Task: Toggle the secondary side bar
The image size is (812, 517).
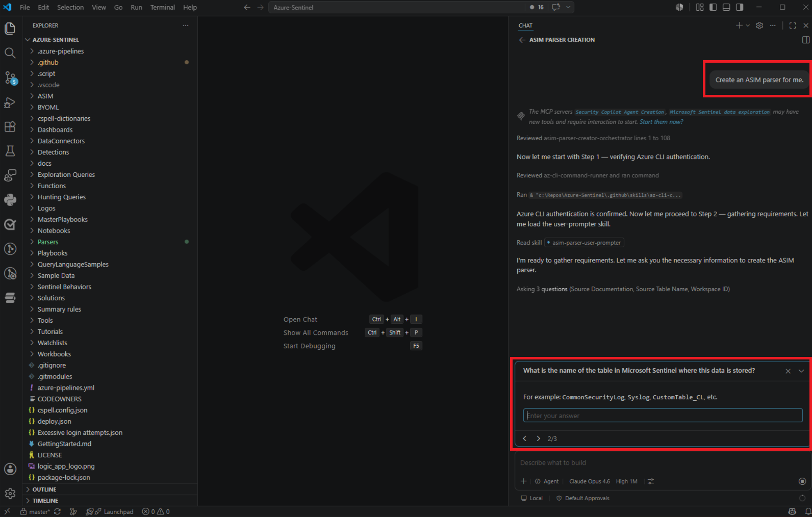Action: click(740, 7)
